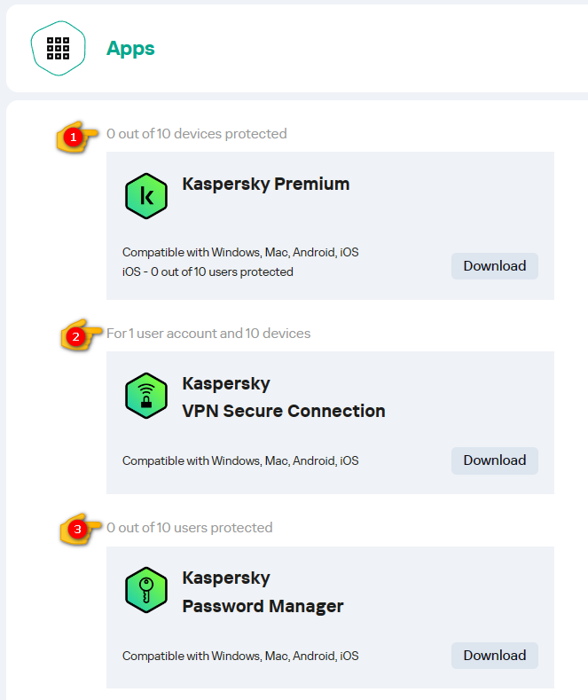This screenshot has width=588, height=700.
Task: Click "0 out of 10 users protected" label above Password Manager
Action: (x=190, y=528)
